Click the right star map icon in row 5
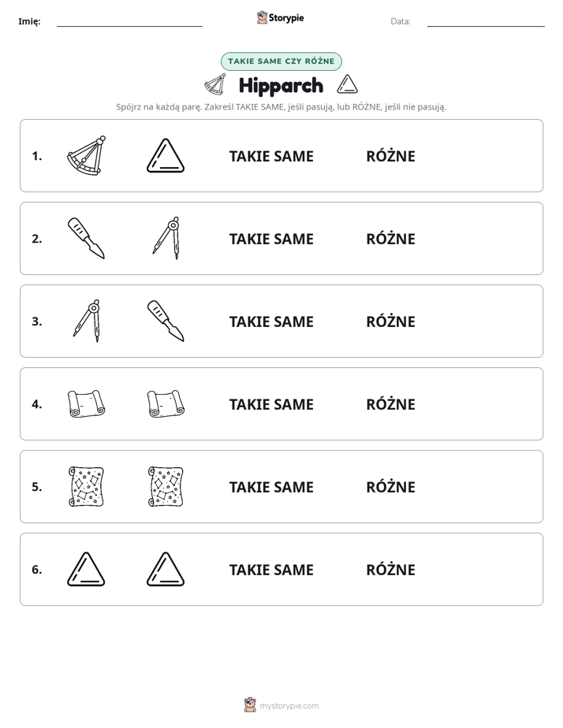 click(166, 486)
